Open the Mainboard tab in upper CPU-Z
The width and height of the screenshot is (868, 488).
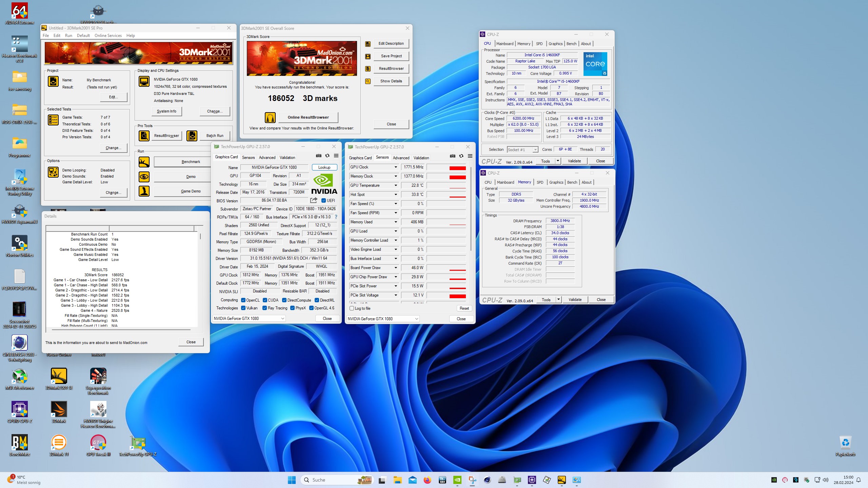point(505,44)
